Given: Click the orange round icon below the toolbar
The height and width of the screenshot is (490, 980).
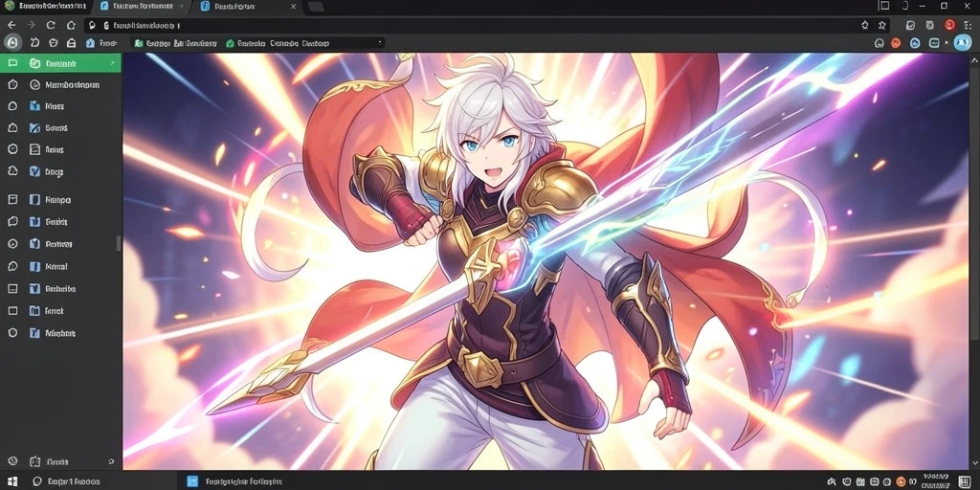Looking at the screenshot, I should [x=896, y=43].
